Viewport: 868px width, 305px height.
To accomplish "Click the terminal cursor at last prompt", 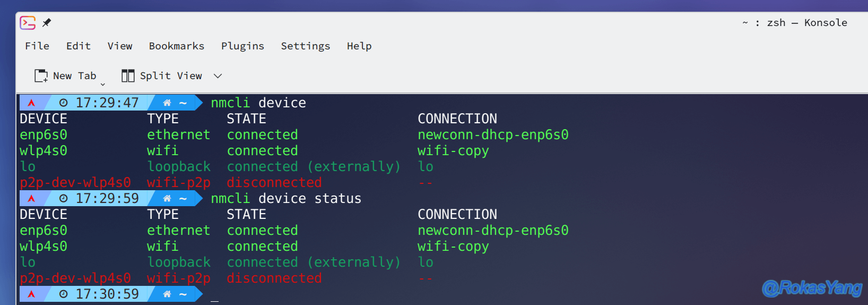I will click(214, 301).
